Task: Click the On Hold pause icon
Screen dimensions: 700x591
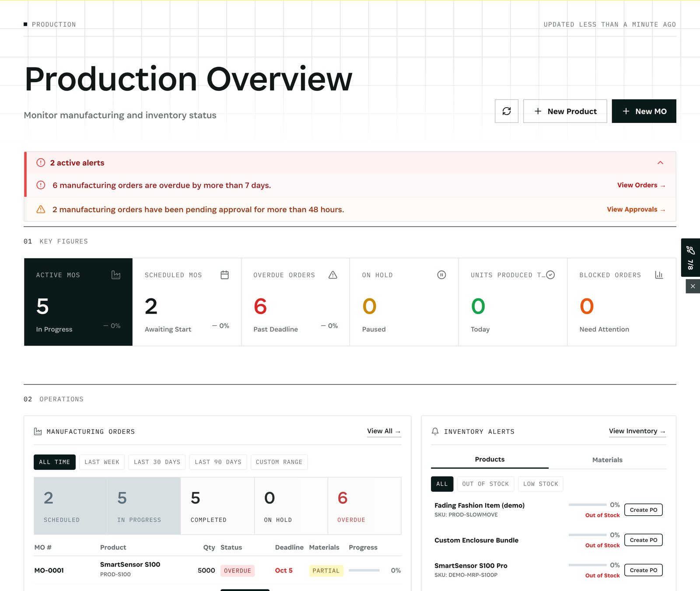Action: 441,275
